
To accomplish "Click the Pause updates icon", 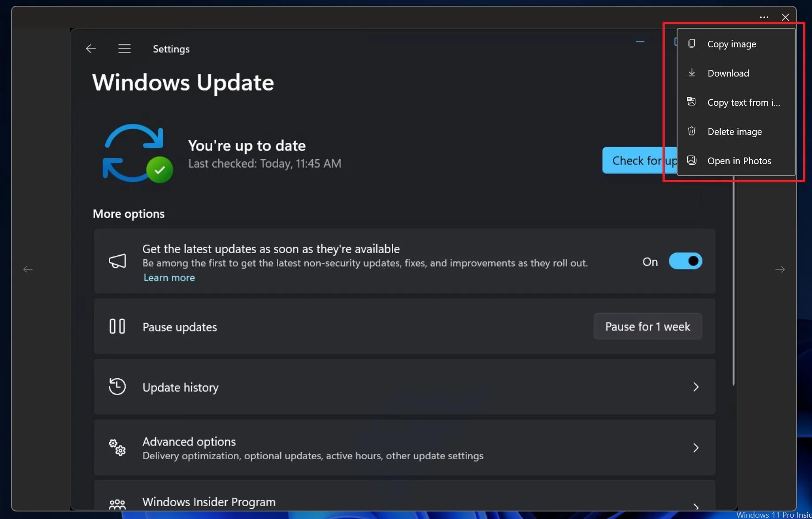I will pyautogui.click(x=117, y=327).
